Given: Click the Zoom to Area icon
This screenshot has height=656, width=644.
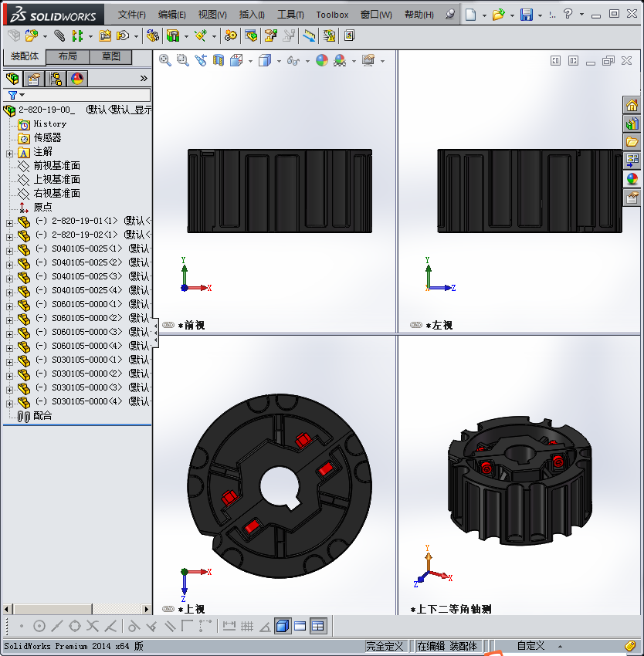Looking at the screenshot, I should 182,60.
